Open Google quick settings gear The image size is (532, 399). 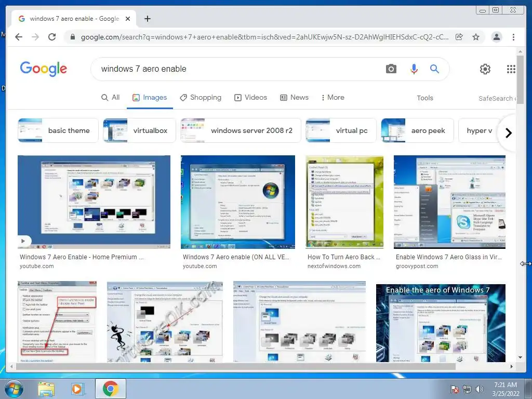click(485, 69)
